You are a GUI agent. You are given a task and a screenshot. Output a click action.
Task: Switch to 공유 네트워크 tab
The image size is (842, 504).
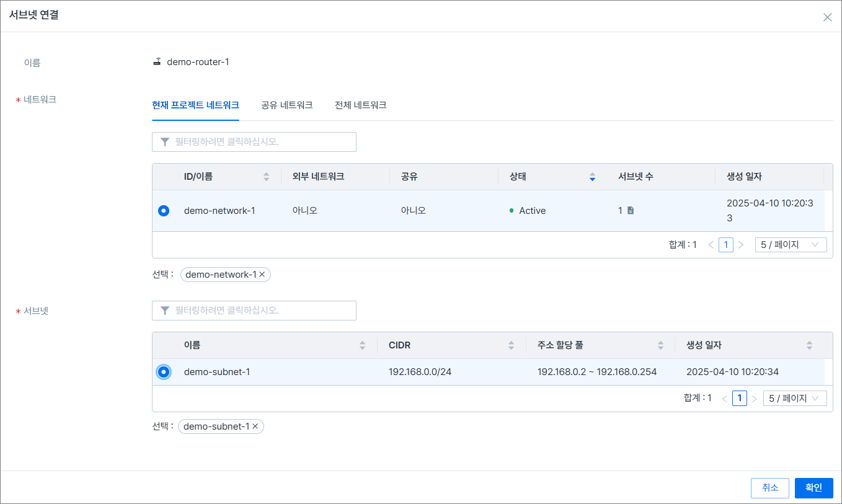[x=286, y=105]
